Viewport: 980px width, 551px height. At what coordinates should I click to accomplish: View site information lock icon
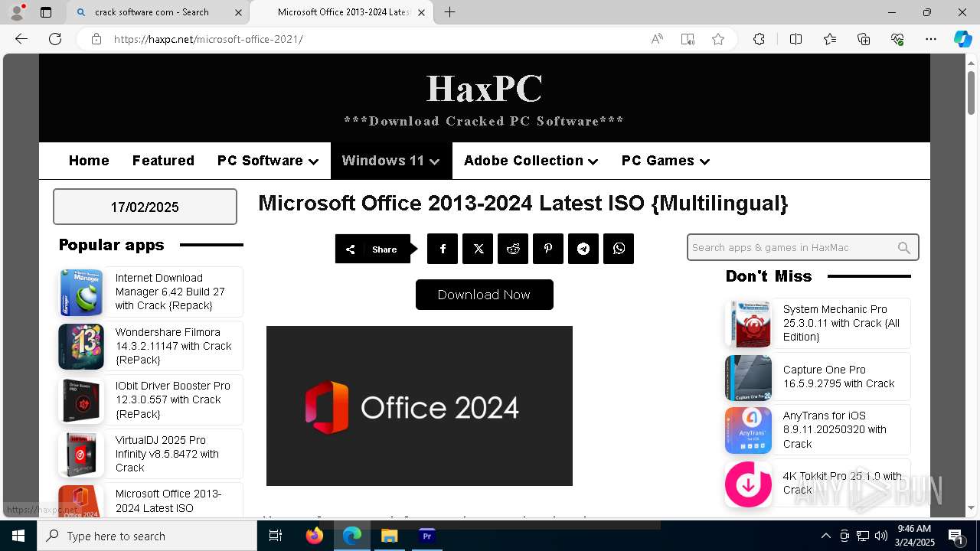pyautogui.click(x=96, y=39)
